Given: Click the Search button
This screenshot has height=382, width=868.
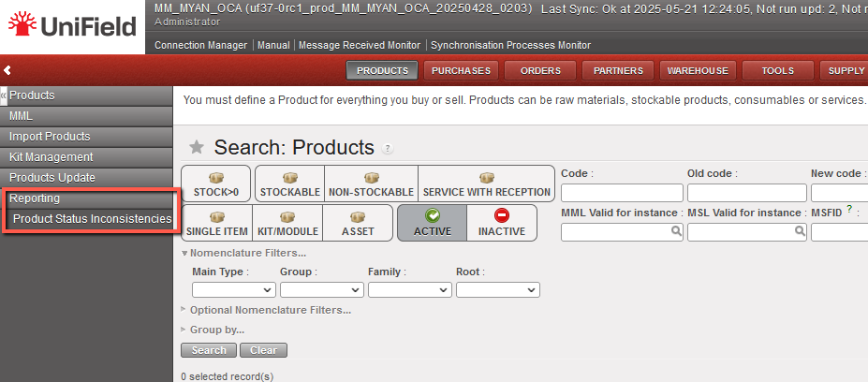Looking at the screenshot, I should 209,350.
